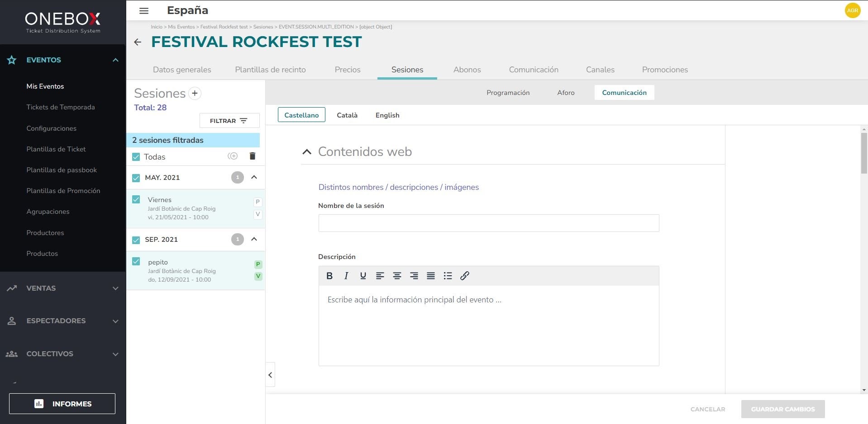Image resolution: width=868 pixels, height=424 pixels.
Task: Click the content vertical scrollbar thumb
Action: 864,153
